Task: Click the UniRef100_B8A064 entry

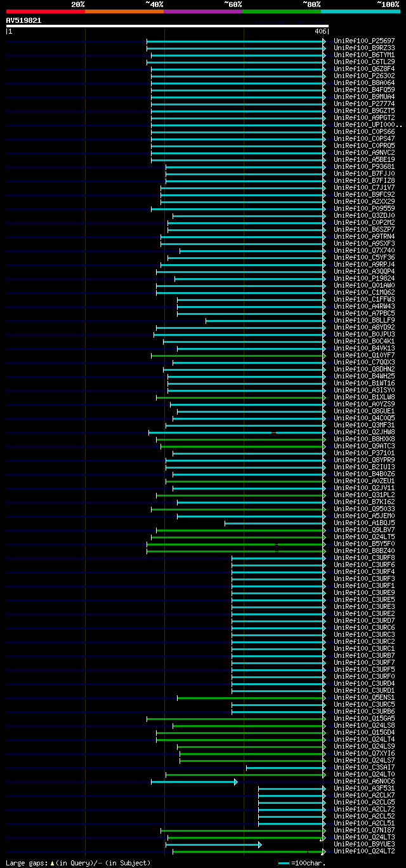Action: coord(364,83)
